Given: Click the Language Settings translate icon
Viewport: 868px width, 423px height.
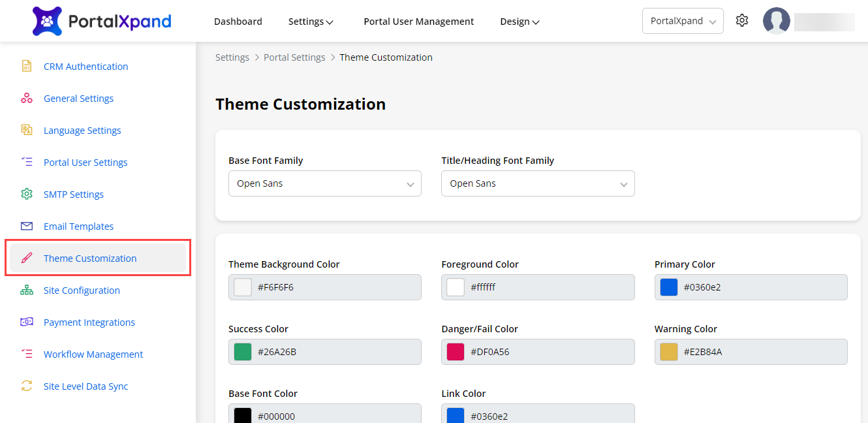Looking at the screenshot, I should 27,131.
